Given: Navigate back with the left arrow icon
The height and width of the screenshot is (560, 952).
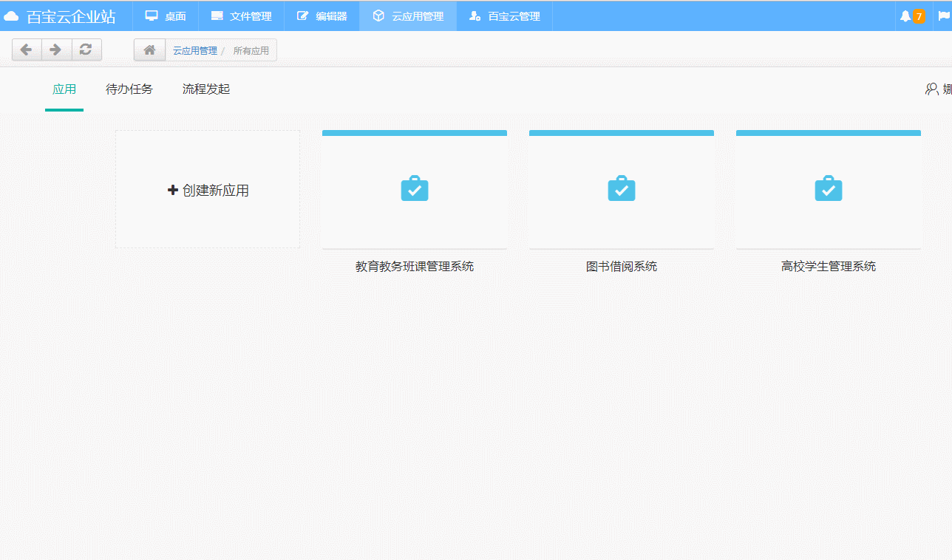Looking at the screenshot, I should [x=27, y=49].
